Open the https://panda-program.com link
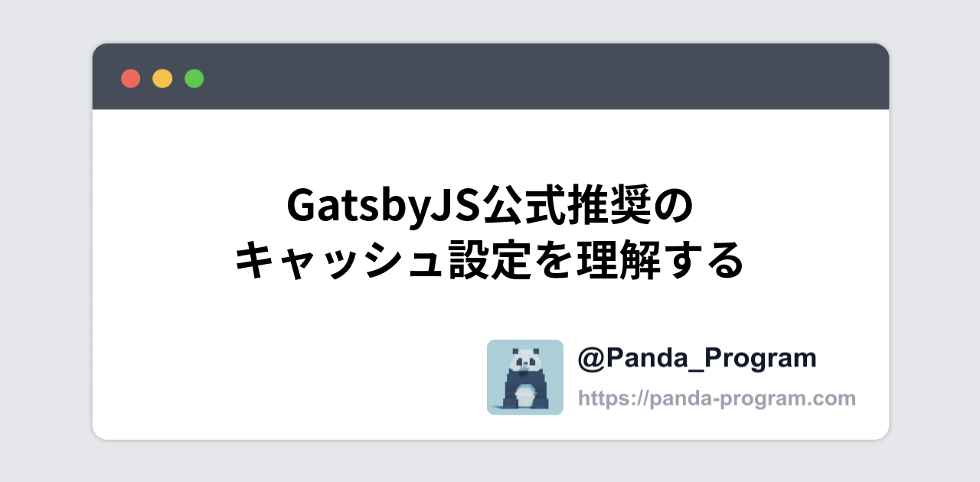The width and height of the screenshot is (980, 482). (717, 399)
